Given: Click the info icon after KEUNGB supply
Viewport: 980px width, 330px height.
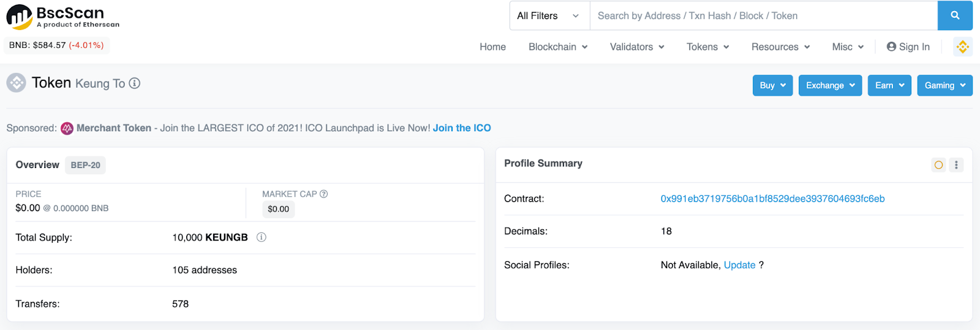Looking at the screenshot, I should pyautogui.click(x=262, y=237).
